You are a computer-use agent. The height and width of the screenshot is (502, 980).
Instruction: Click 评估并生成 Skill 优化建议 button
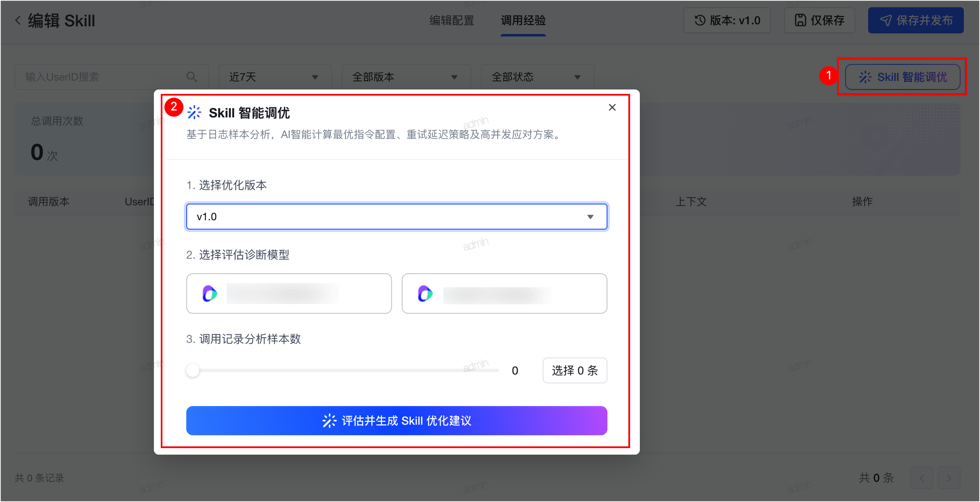396,421
